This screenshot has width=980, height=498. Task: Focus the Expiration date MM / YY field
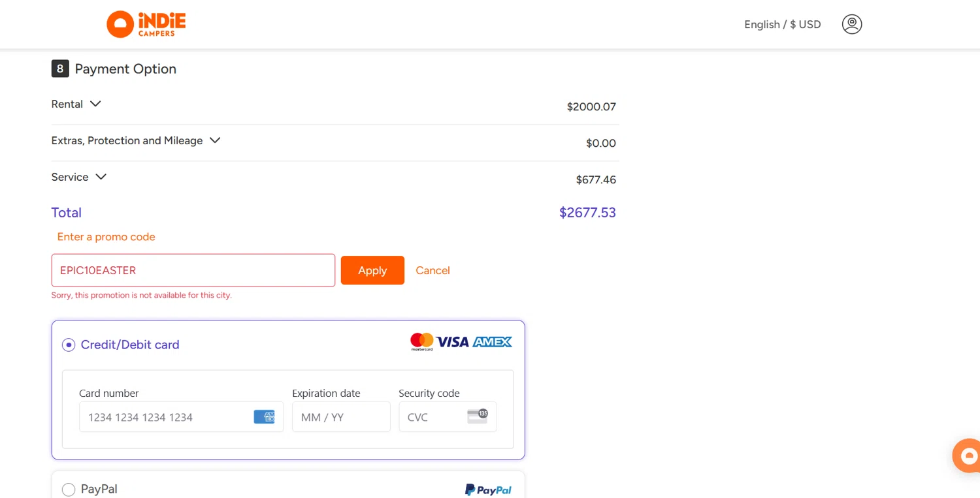[x=341, y=417]
